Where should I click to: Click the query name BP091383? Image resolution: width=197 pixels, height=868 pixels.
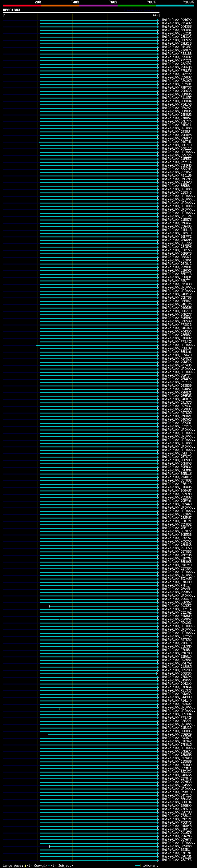point(11,10)
